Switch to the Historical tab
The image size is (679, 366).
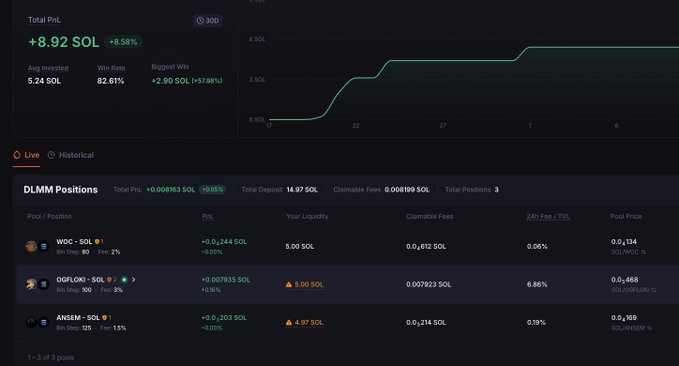[71, 155]
